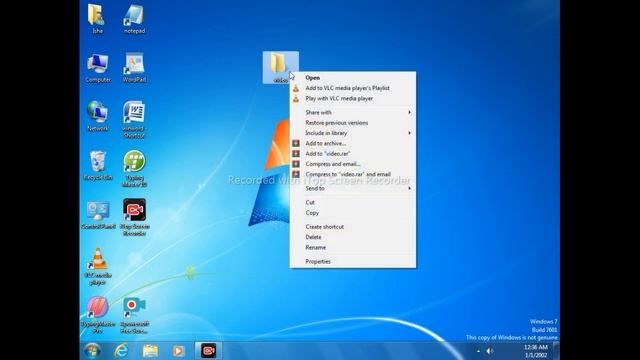Screen dimensions: 640x360
Task: Open the Windows Start orb
Action: 92,351
